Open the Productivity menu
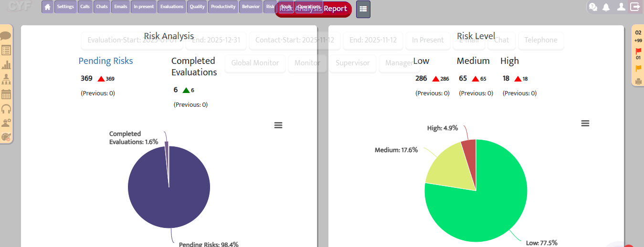This screenshot has width=644, height=247. point(223,7)
